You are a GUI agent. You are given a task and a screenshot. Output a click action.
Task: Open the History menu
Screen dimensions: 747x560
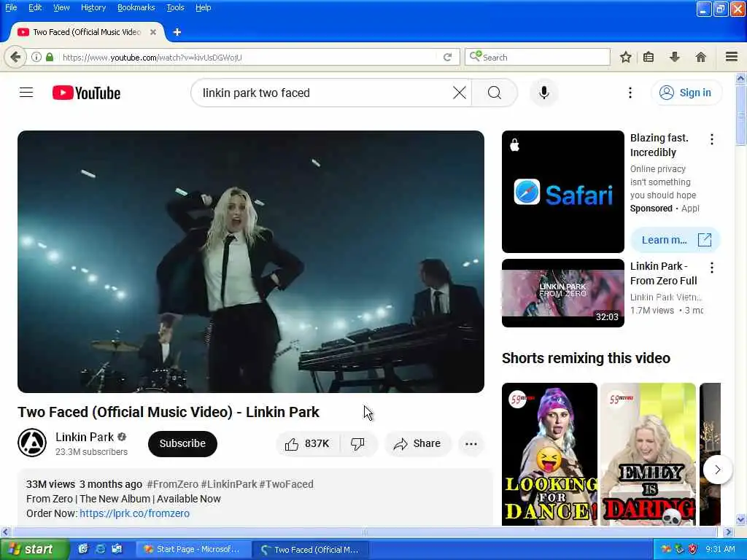[x=93, y=7]
